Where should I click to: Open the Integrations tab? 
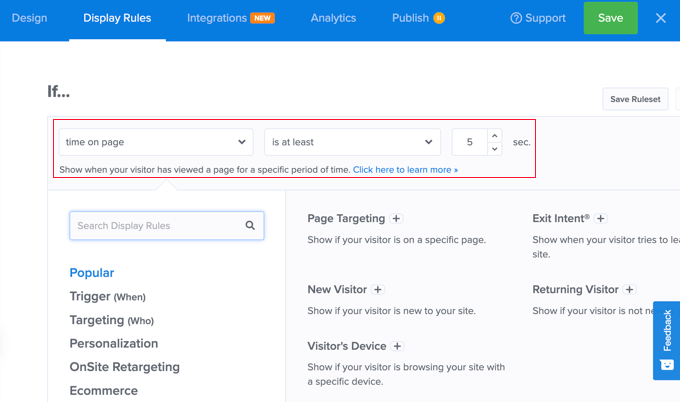pyautogui.click(x=217, y=18)
